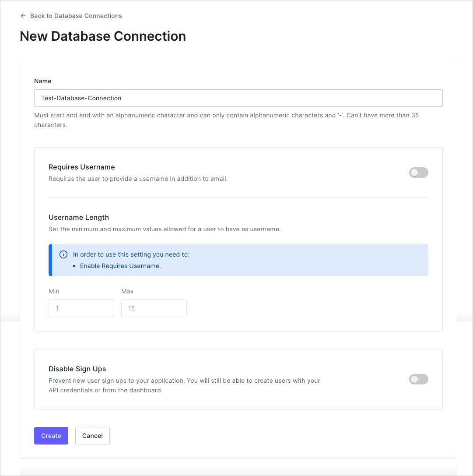This screenshot has height=476, width=473.
Task: Click the back arrow icon
Action: click(23, 16)
